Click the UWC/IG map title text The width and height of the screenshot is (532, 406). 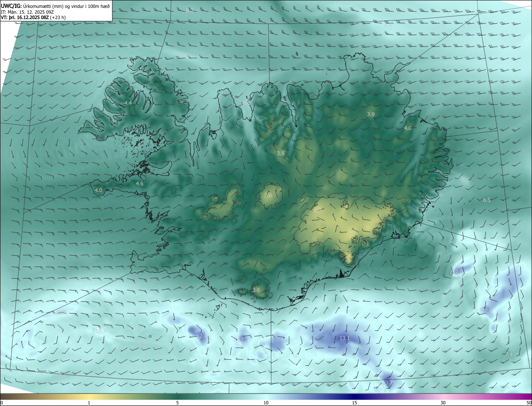(x=55, y=6)
